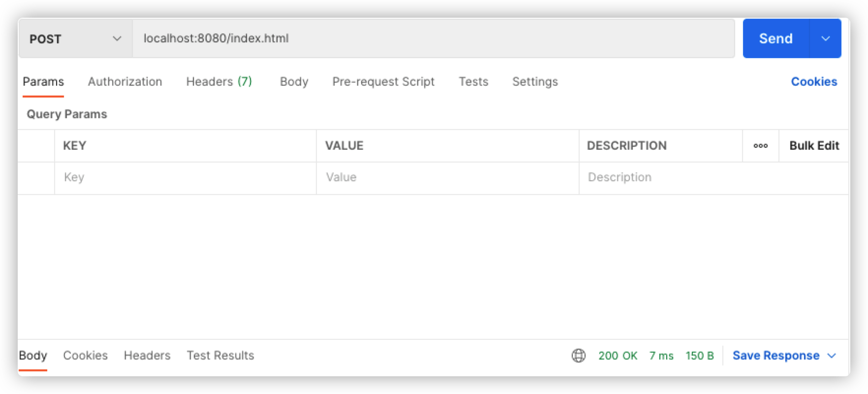Click the query param Key field
Viewport: 868px width, 394px height.
click(185, 177)
